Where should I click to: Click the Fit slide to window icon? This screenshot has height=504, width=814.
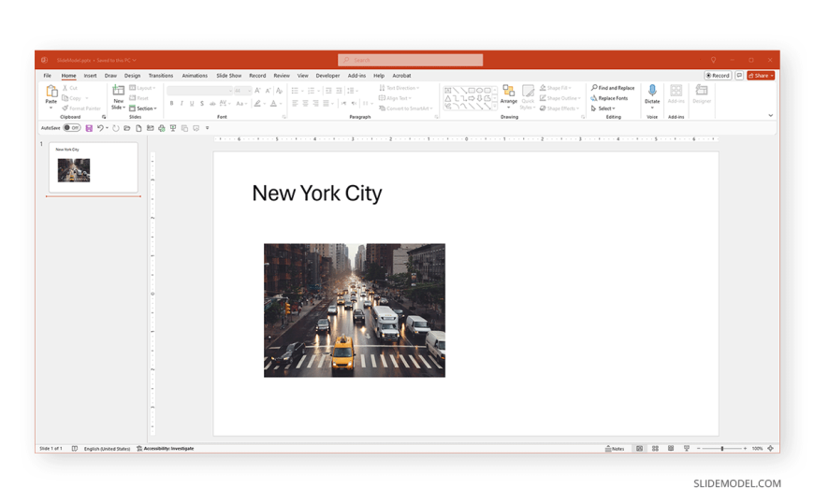[770, 449]
